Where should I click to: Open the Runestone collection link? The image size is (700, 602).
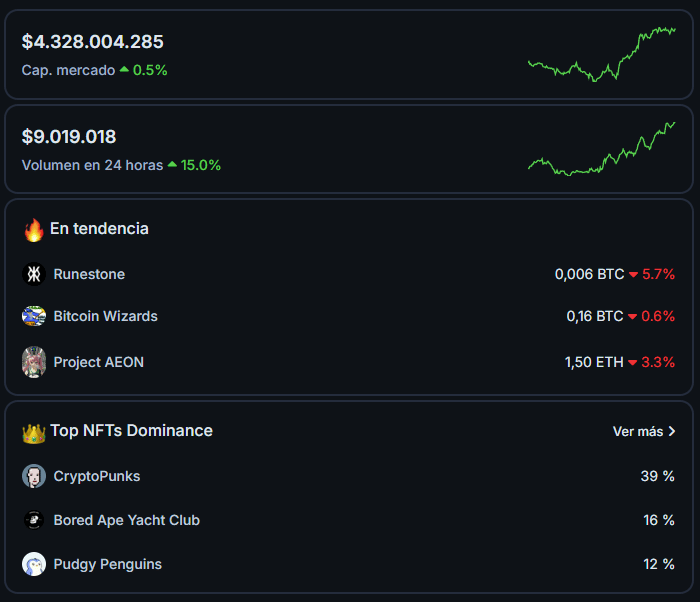(x=89, y=274)
